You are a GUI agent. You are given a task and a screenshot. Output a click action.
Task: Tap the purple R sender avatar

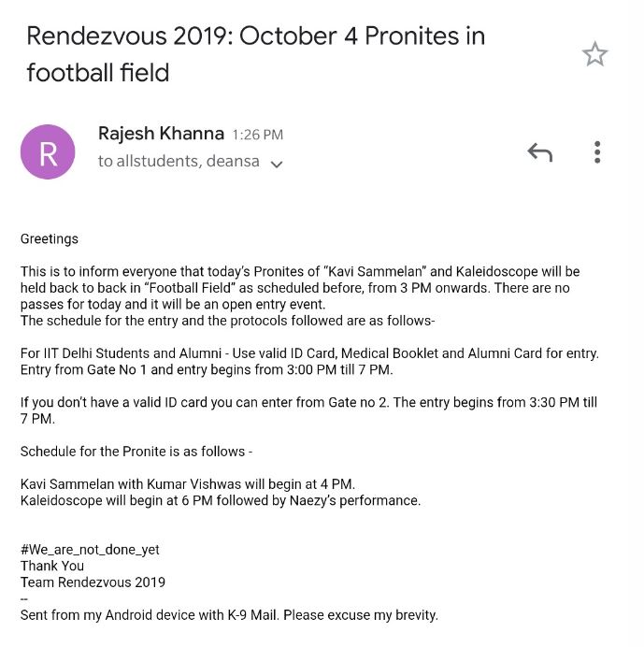pyautogui.click(x=48, y=151)
